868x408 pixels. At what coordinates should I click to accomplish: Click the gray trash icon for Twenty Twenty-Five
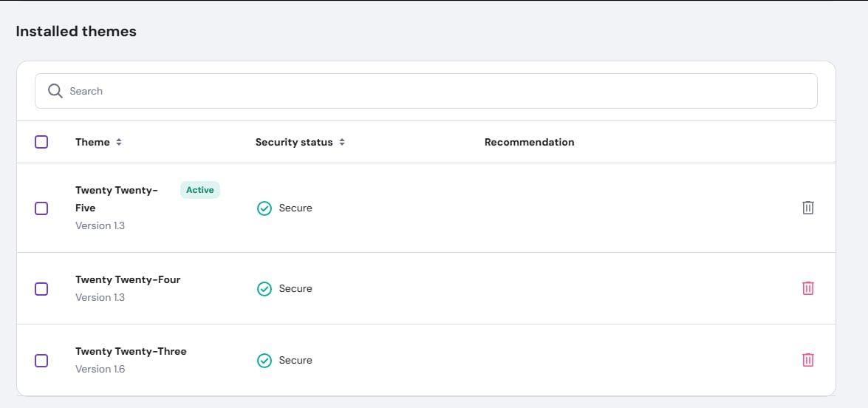point(808,208)
